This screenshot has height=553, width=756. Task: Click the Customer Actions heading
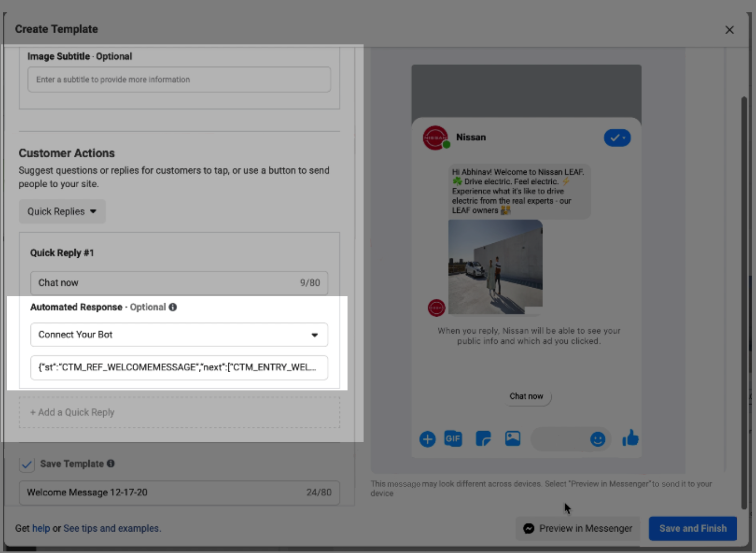click(67, 153)
